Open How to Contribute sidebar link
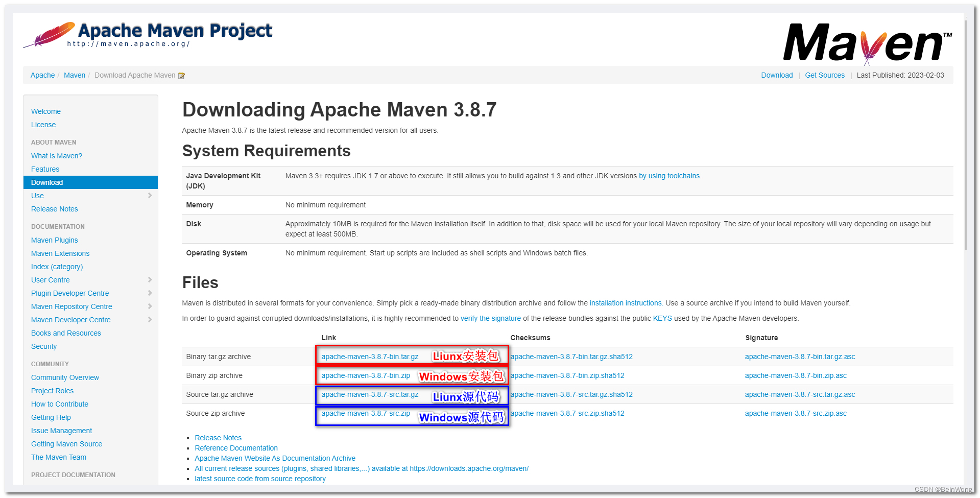 coord(60,404)
